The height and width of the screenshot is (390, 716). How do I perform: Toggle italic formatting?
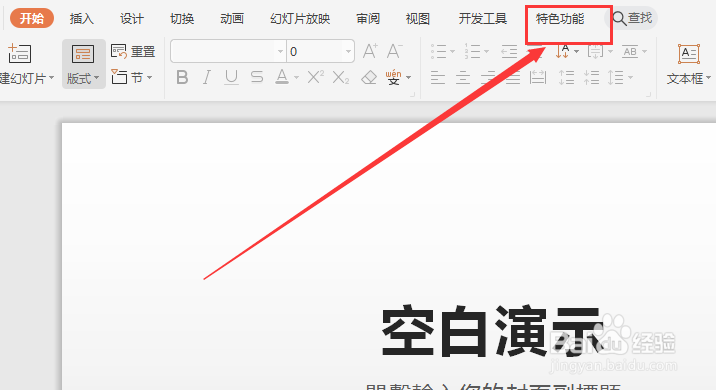207,77
